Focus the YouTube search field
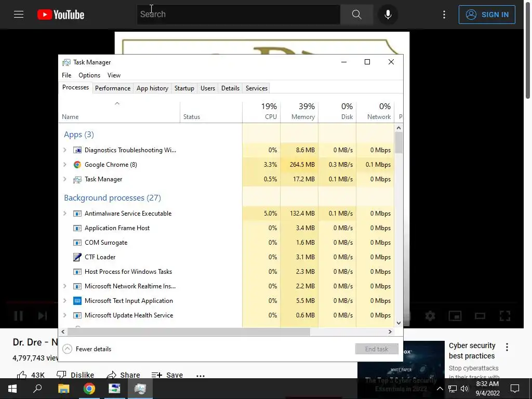The width and height of the screenshot is (532, 399). click(x=238, y=14)
